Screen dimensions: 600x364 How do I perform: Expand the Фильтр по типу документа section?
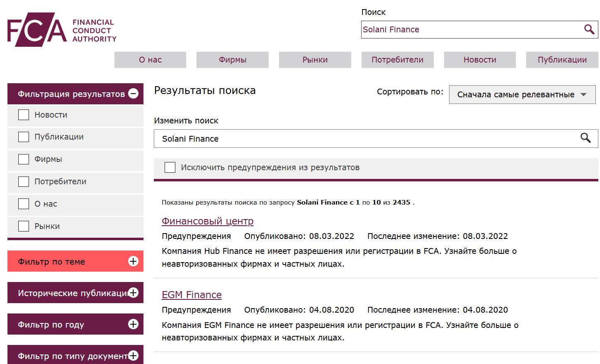click(133, 355)
